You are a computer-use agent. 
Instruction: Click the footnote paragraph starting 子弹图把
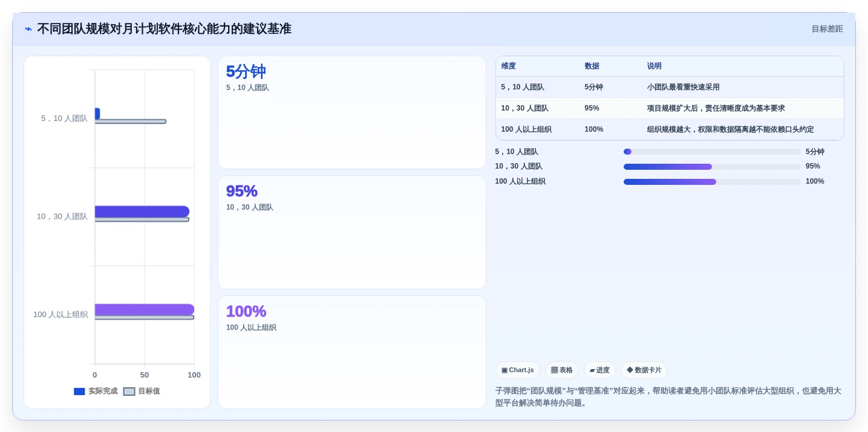[x=668, y=397]
